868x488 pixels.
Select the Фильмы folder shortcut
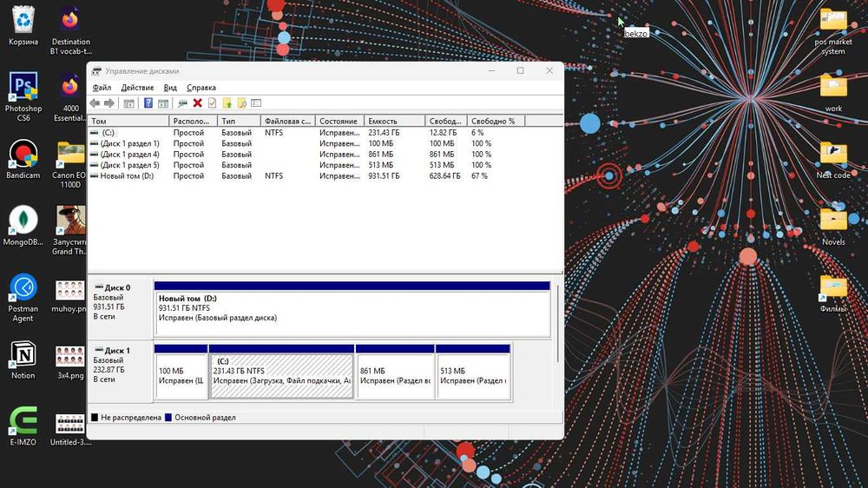(833, 293)
